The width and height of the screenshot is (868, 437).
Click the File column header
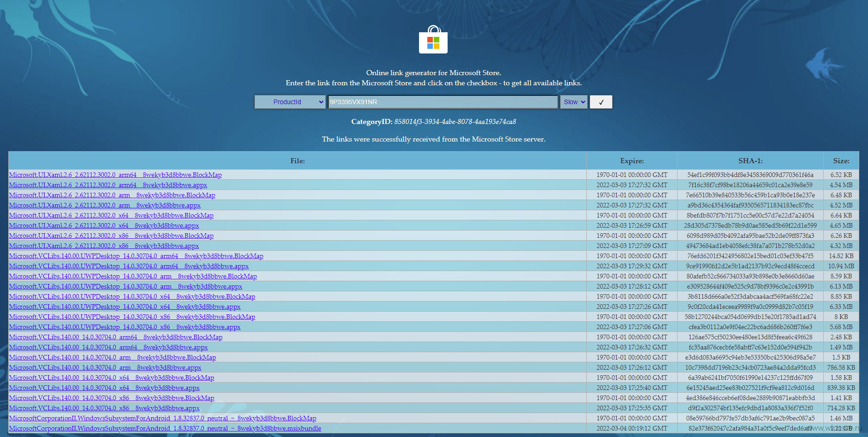pyautogui.click(x=297, y=161)
